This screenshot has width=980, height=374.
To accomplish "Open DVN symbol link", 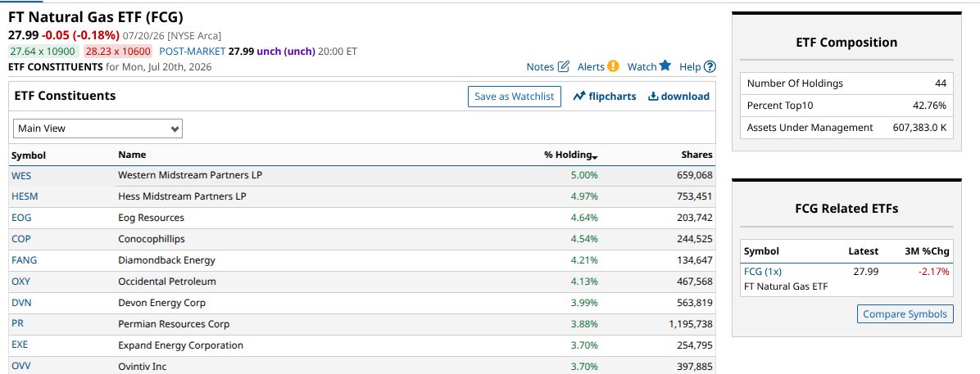I will [21, 302].
